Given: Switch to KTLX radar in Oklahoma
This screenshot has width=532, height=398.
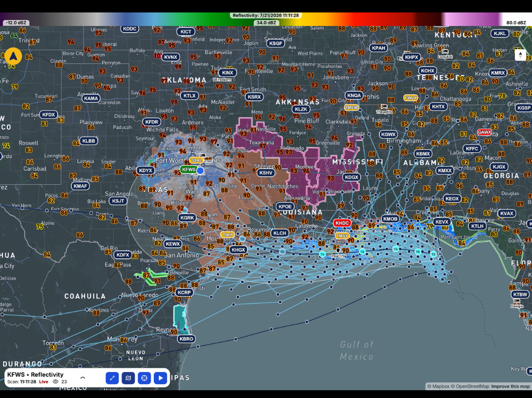Looking at the screenshot, I should [x=189, y=95].
